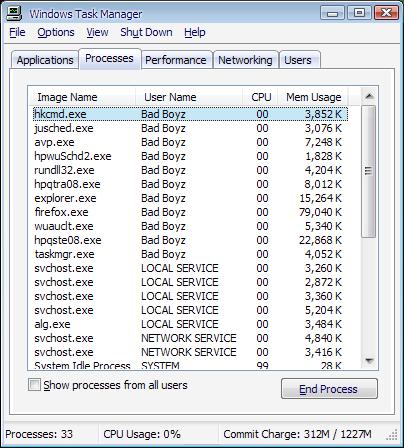Open the Shut Down menu
Image resolution: width=404 pixels, height=448 pixels.
pos(146,32)
